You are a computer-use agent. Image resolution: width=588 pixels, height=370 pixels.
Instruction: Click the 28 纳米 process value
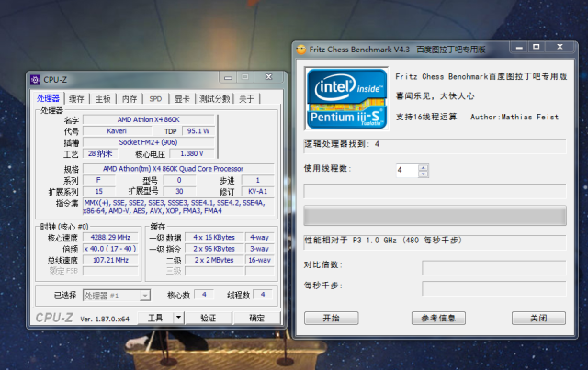coord(100,153)
